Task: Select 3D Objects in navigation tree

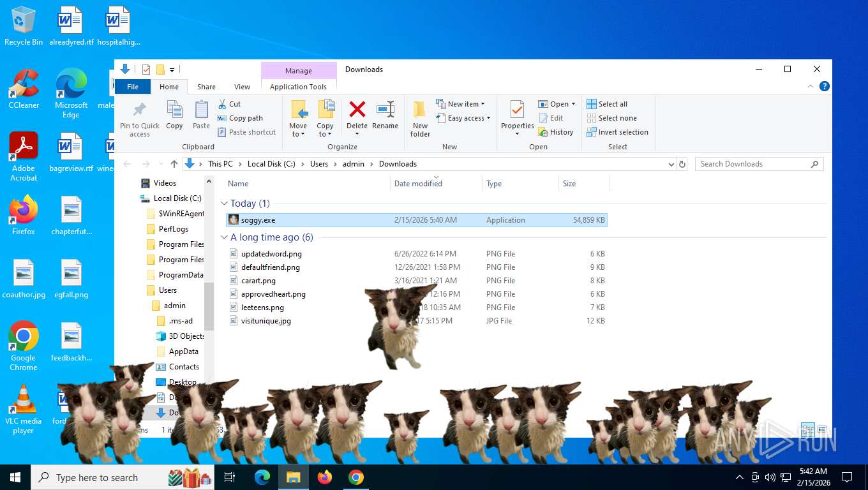Action: pos(181,336)
